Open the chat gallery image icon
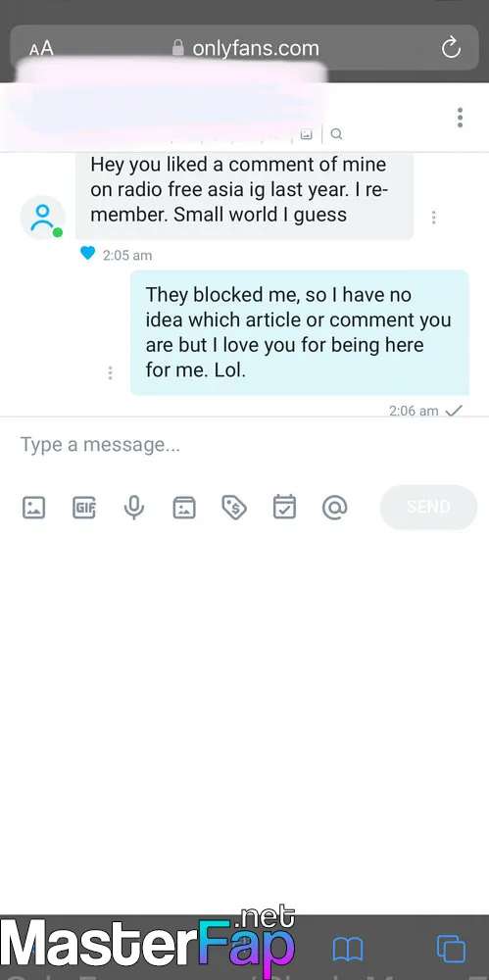This screenshot has width=489, height=980. point(307,133)
